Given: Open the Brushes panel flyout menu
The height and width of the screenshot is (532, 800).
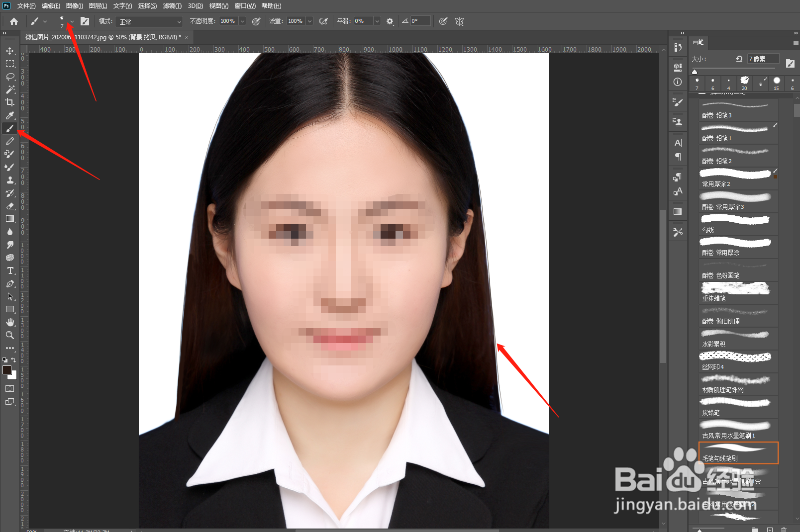Looking at the screenshot, I should pyautogui.click(x=796, y=43).
